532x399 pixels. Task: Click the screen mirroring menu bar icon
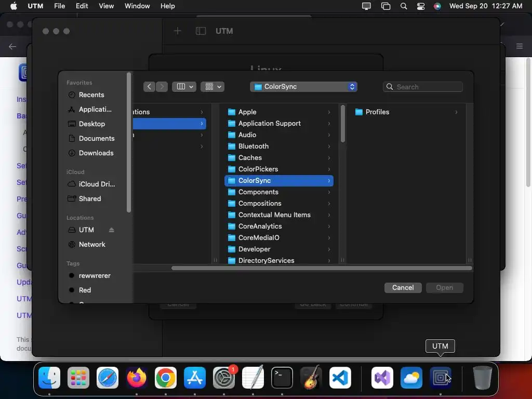click(366, 6)
